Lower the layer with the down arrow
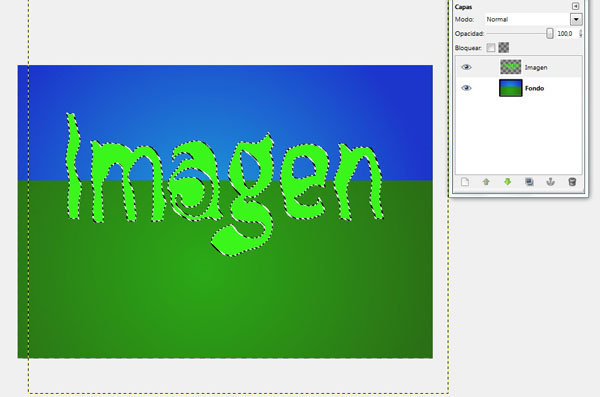Image resolution: width=600 pixels, height=397 pixels. (x=507, y=182)
